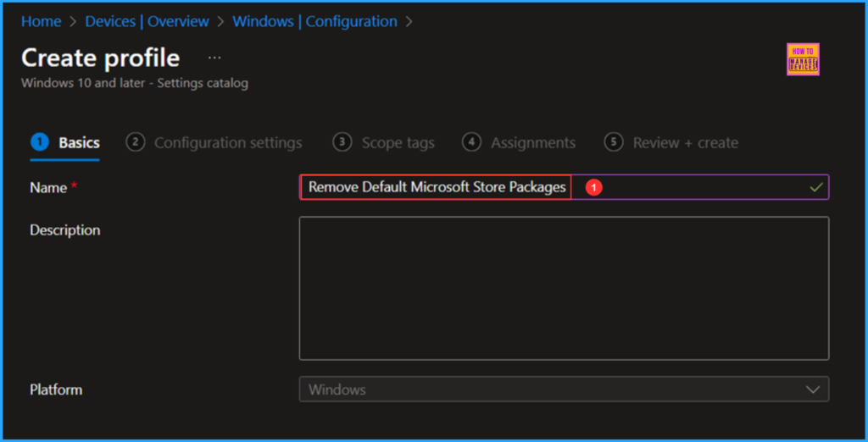Focus the Description text area
The width and height of the screenshot is (868, 442).
[x=564, y=288]
